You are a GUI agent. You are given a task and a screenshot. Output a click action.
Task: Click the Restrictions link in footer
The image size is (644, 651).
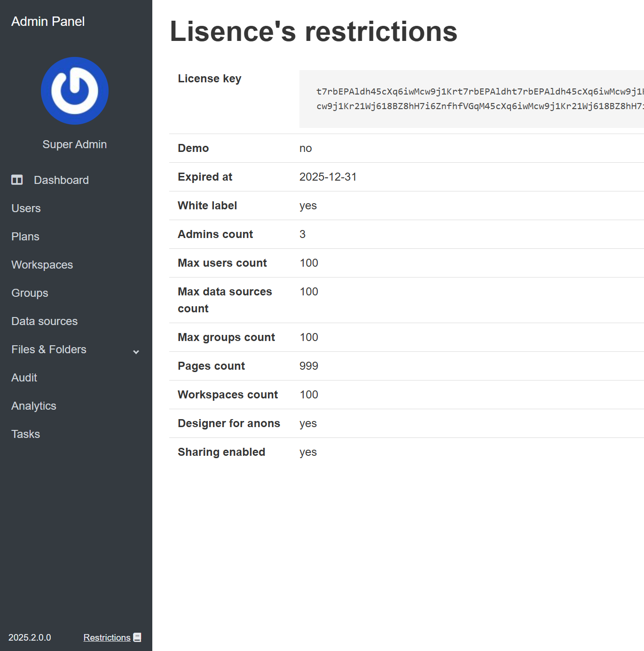click(x=107, y=637)
